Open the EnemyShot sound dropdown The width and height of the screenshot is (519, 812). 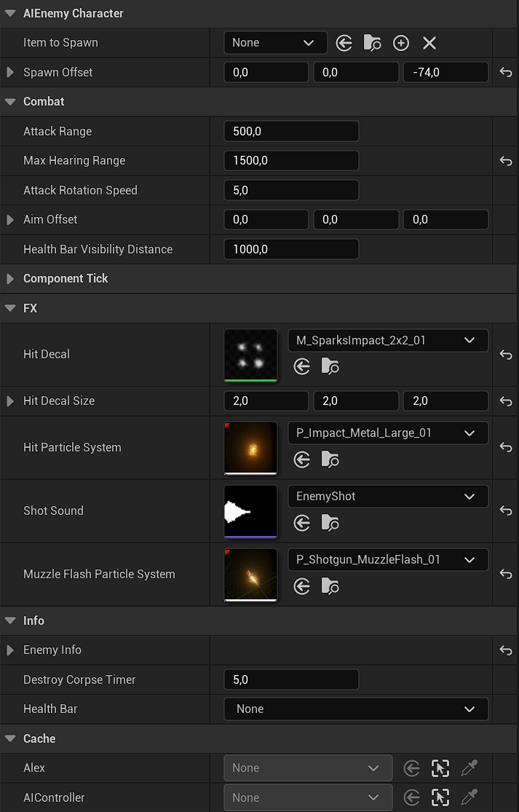388,497
